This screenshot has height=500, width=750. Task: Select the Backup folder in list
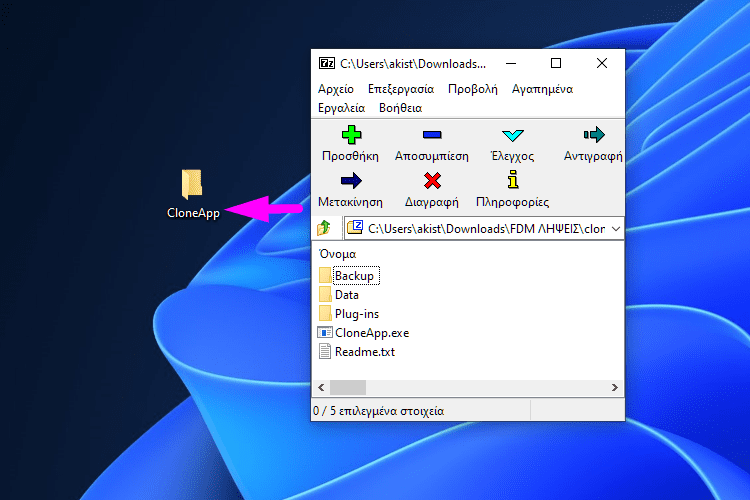point(354,276)
